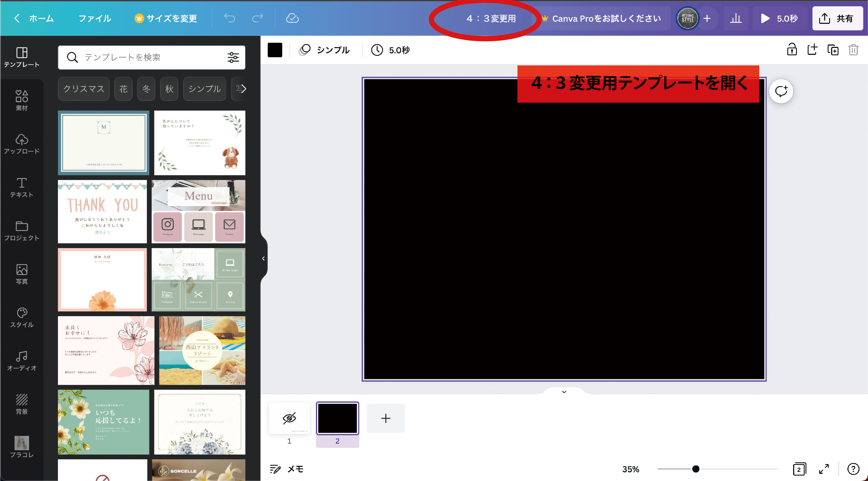The height and width of the screenshot is (481, 868).
Task: Open the black background color swatch
Action: [x=275, y=50]
